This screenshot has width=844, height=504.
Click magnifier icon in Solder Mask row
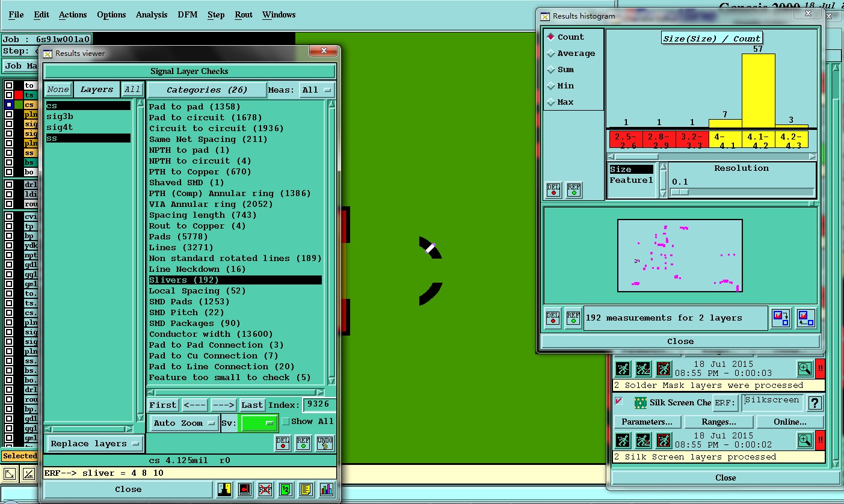click(805, 369)
